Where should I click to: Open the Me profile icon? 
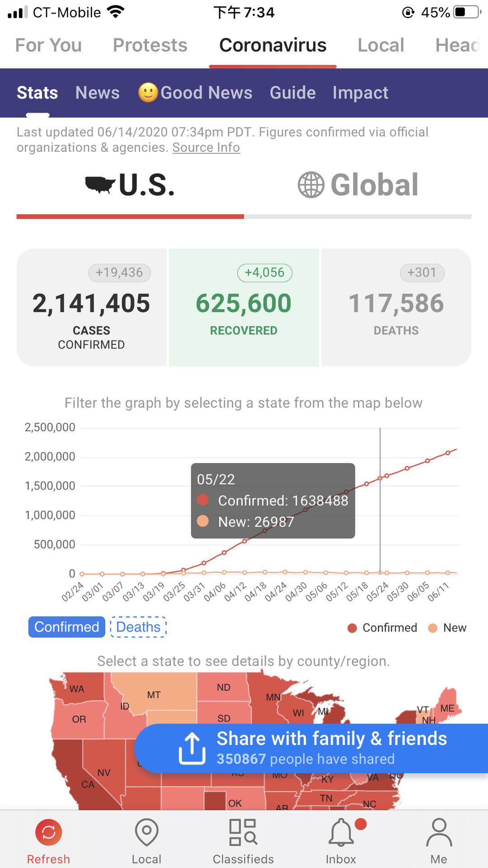coord(439,832)
